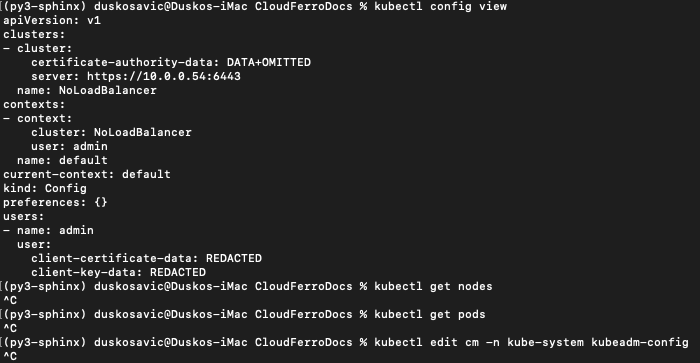Click the 'name: NoLoadBalancer' line under clusters
Viewport: 700px width, 363px height.
[x=87, y=90]
